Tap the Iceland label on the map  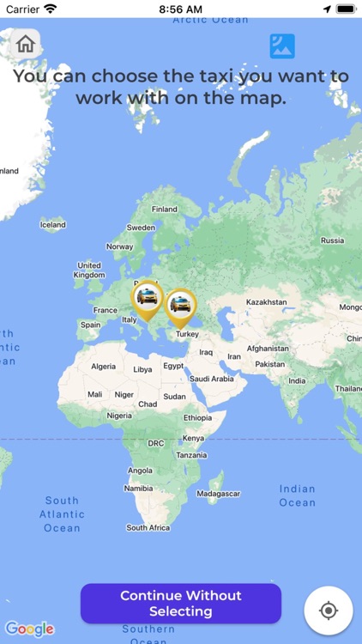coord(52,225)
